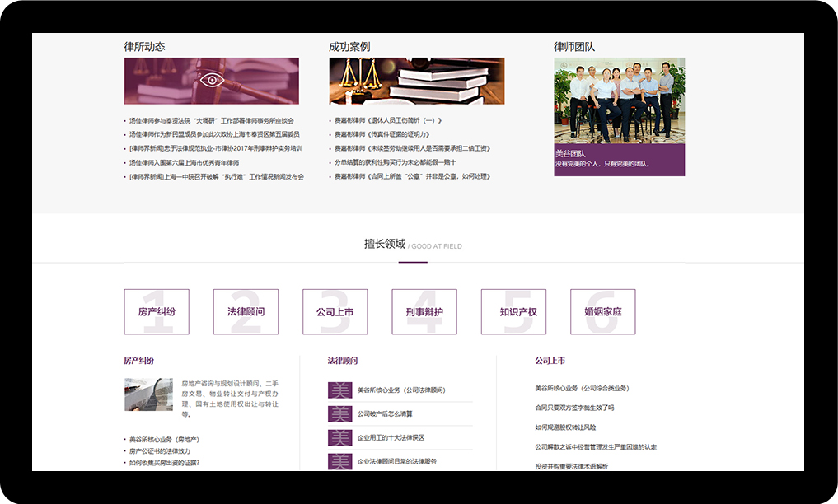The height and width of the screenshot is (504, 838).
Task: Open 美谷所核心业务（公司综合类业务）link
Action: [x=582, y=388]
